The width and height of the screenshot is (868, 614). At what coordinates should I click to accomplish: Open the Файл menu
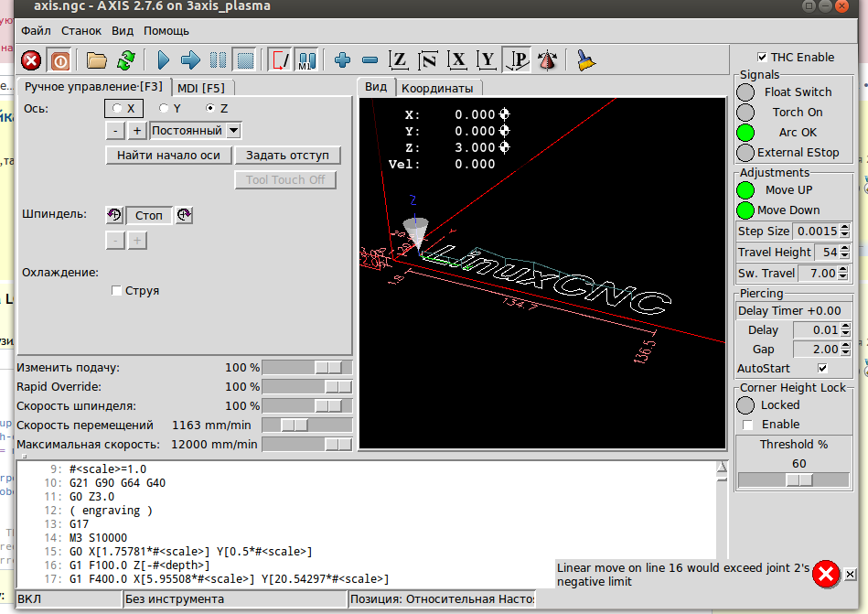36,31
